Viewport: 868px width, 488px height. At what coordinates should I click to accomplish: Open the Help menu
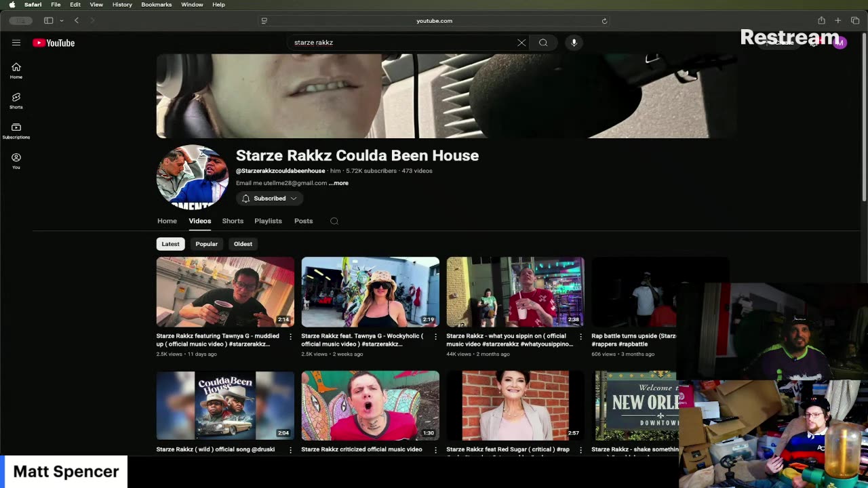[x=218, y=5]
